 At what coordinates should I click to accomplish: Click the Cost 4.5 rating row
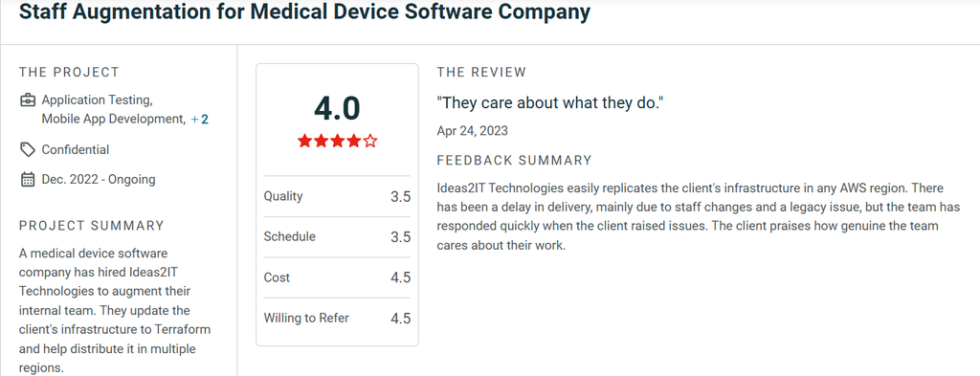click(337, 277)
